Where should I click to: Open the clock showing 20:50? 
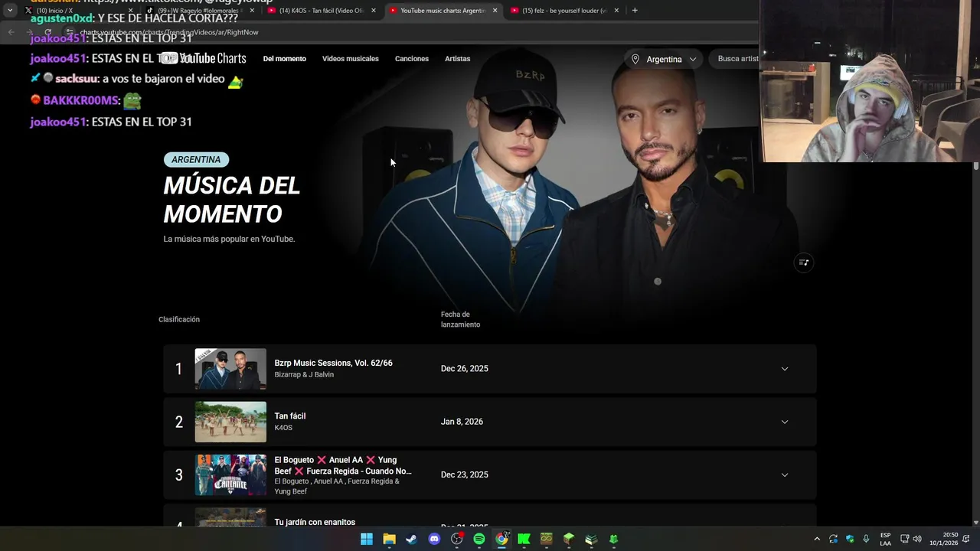(944, 539)
